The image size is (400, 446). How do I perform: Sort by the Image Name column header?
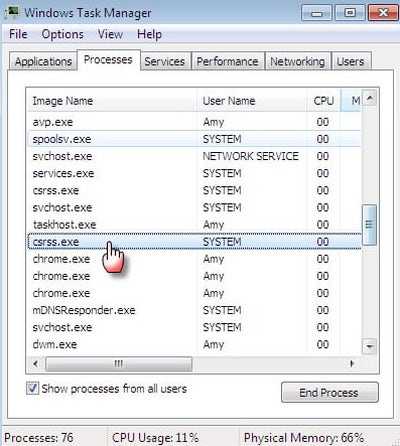coord(111,100)
